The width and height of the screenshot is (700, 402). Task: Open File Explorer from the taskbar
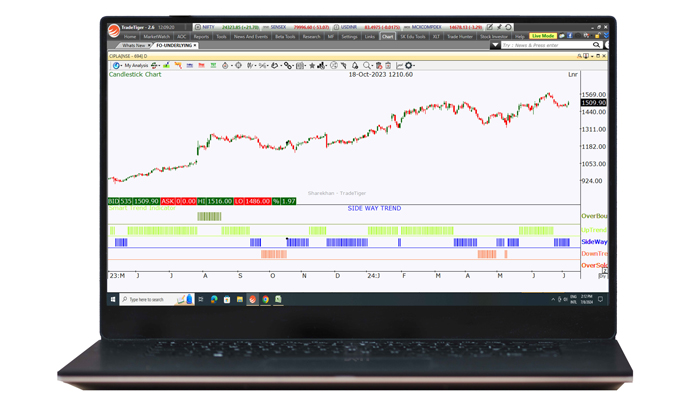(x=240, y=299)
